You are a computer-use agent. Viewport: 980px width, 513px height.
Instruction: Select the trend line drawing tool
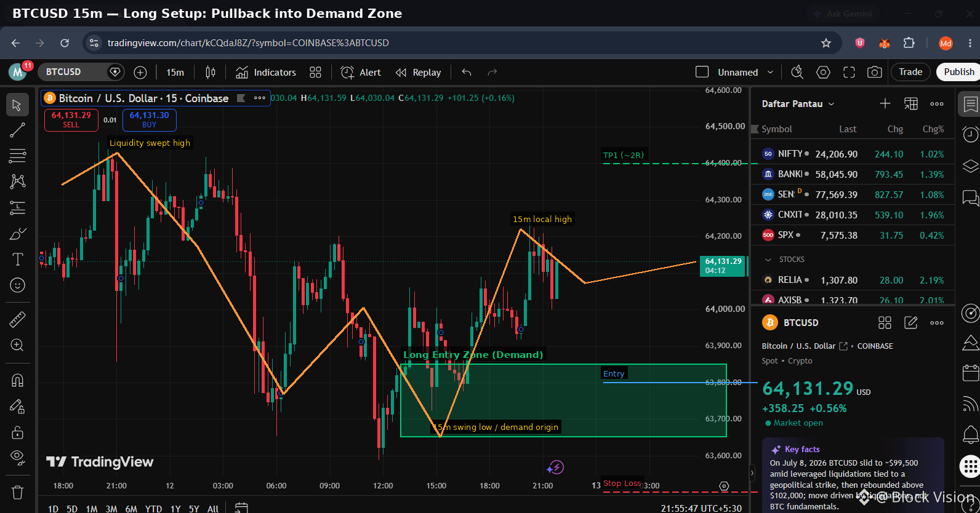tap(17, 130)
